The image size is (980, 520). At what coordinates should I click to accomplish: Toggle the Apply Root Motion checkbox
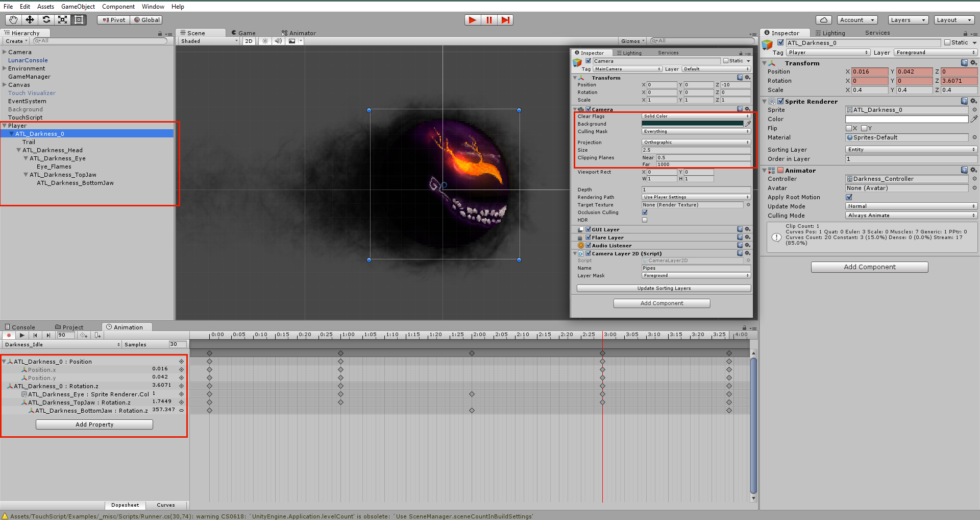click(x=849, y=197)
